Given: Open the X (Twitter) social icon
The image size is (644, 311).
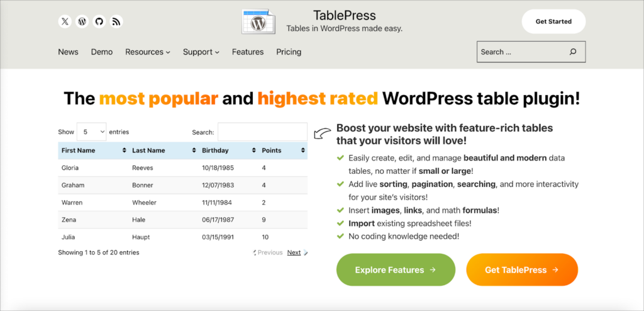Looking at the screenshot, I should pos(65,21).
